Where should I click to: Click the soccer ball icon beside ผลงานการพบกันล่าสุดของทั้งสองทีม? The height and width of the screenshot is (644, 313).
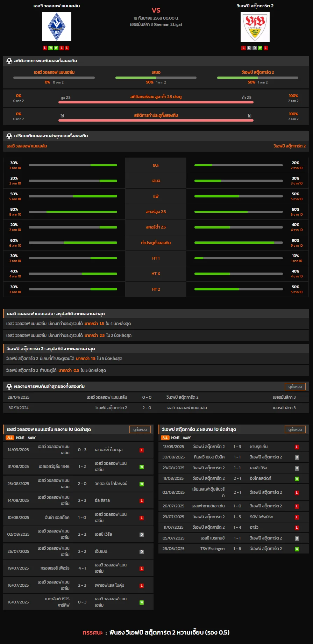[9, 386]
